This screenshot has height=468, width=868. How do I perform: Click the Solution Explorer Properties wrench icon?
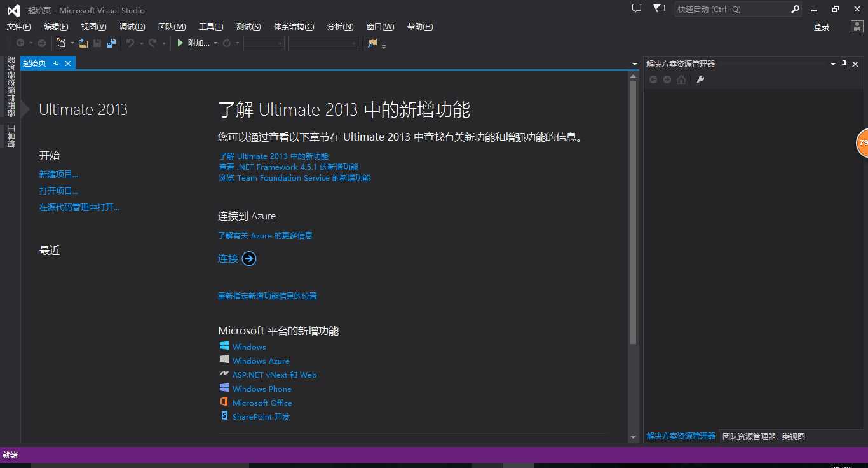coord(701,79)
